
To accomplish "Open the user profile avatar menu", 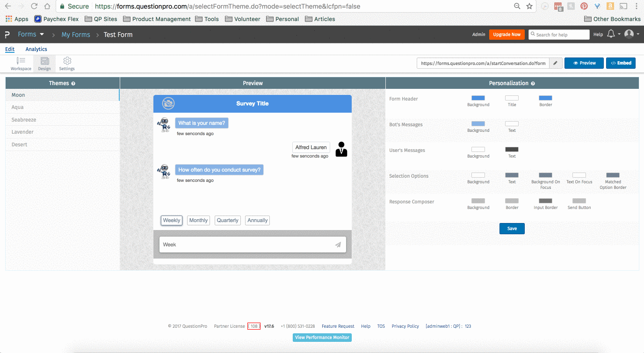I will [629, 34].
